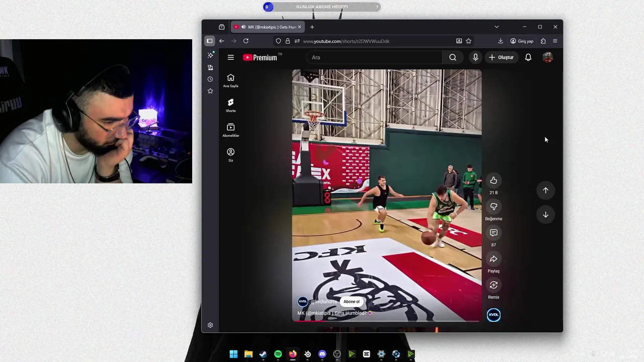644x362 pixels.
Task: Click the Giriş yap account button
Action: (x=522, y=41)
